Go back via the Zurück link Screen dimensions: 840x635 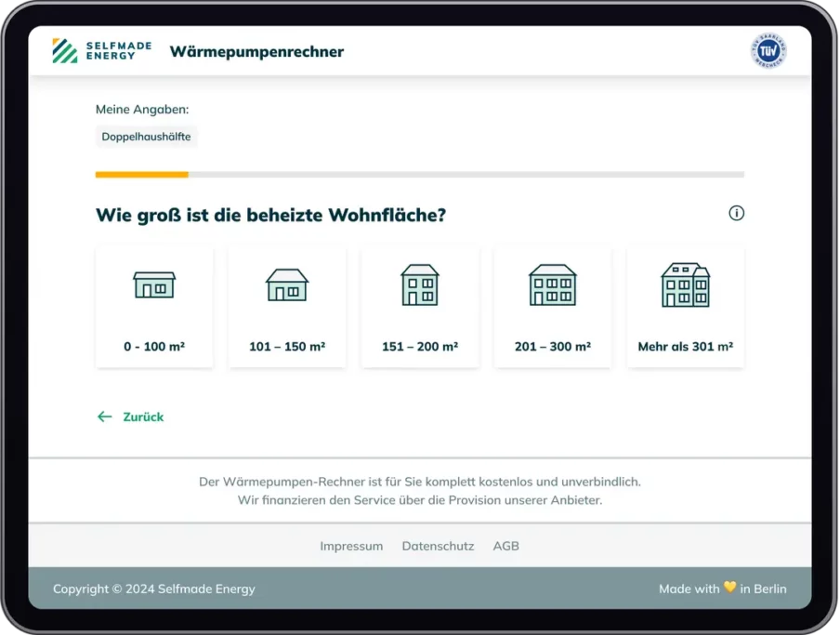143,417
